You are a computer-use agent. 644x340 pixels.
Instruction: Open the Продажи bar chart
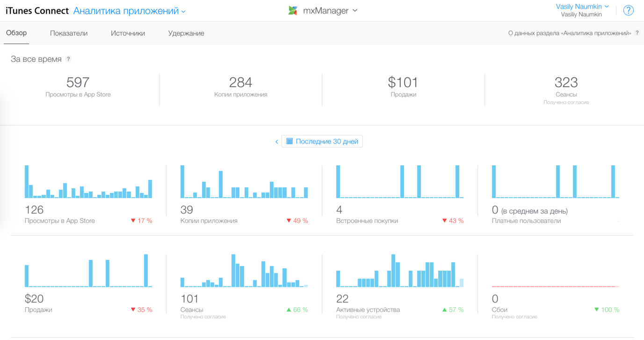(x=88, y=271)
